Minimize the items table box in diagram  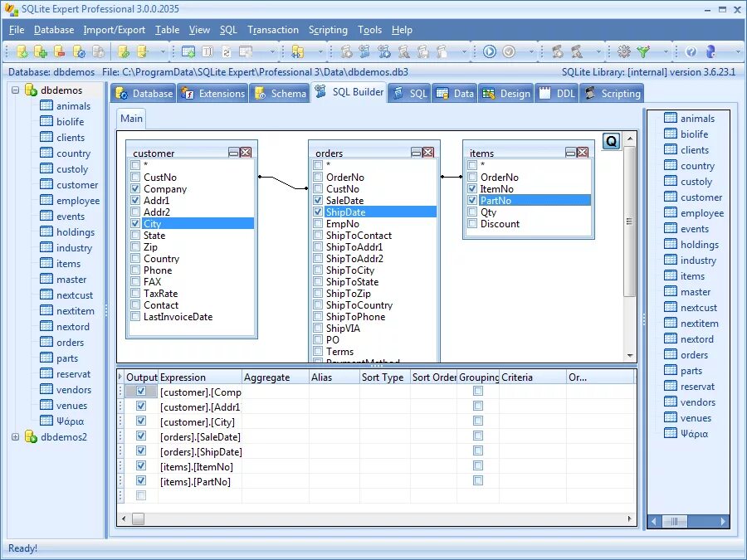pos(571,153)
